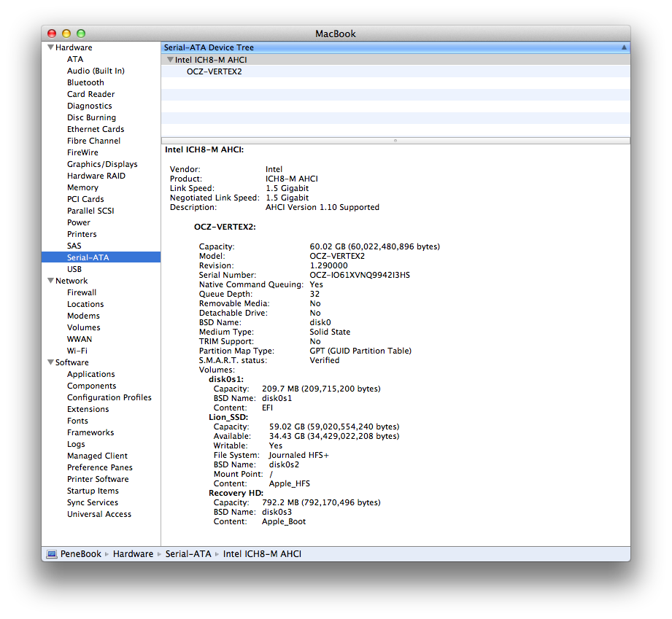The width and height of the screenshot is (672, 619).
Task: Select Printer Software in the sidebar
Action: click(98, 479)
